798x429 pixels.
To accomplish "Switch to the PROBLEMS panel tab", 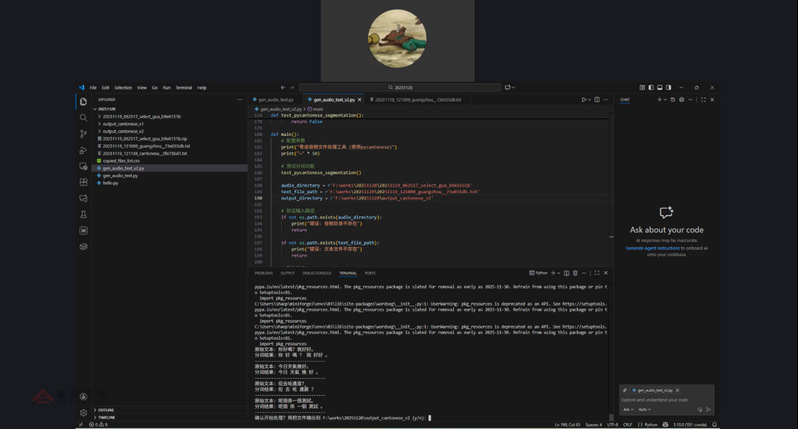I will [x=263, y=273].
